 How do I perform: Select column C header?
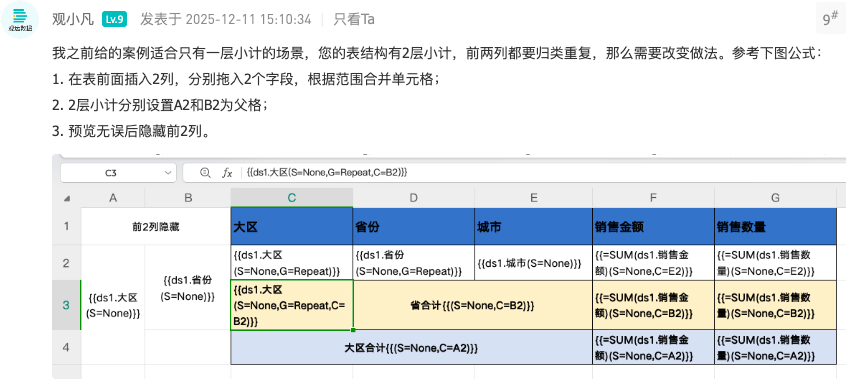click(x=292, y=198)
